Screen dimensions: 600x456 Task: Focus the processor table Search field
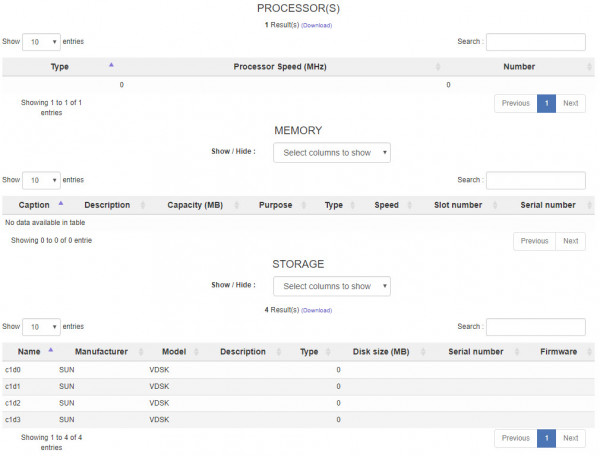point(536,42)
